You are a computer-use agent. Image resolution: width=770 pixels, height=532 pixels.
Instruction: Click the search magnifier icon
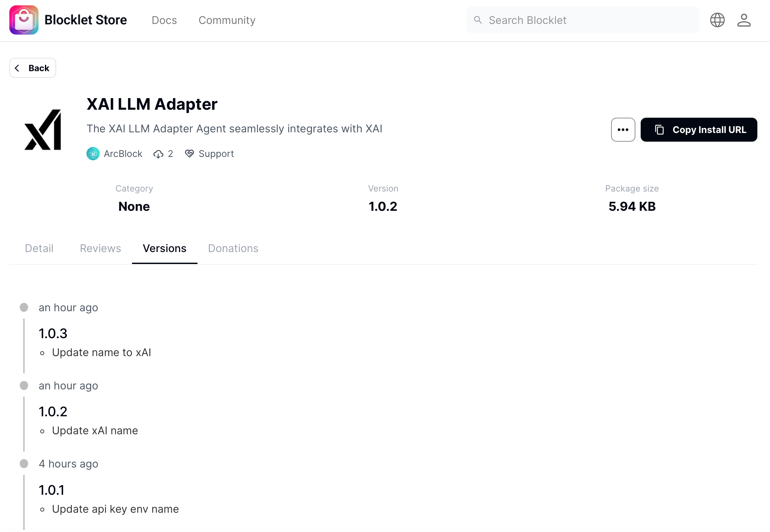tap(478, 20)
